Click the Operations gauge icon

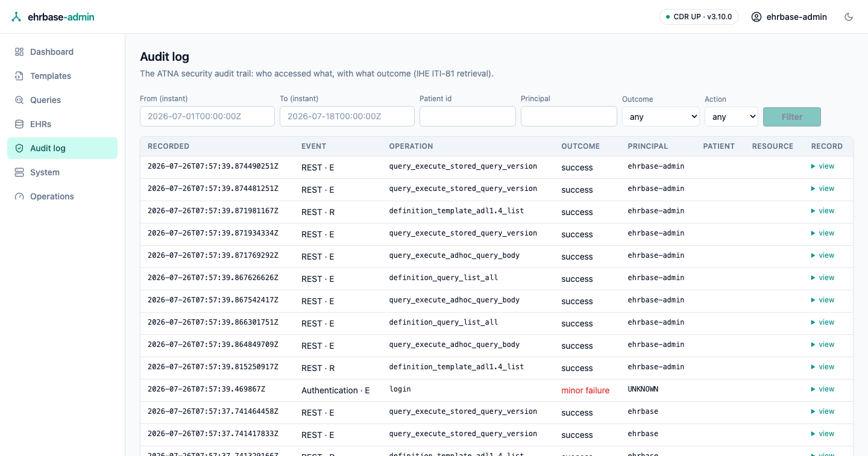click(19, 196)
